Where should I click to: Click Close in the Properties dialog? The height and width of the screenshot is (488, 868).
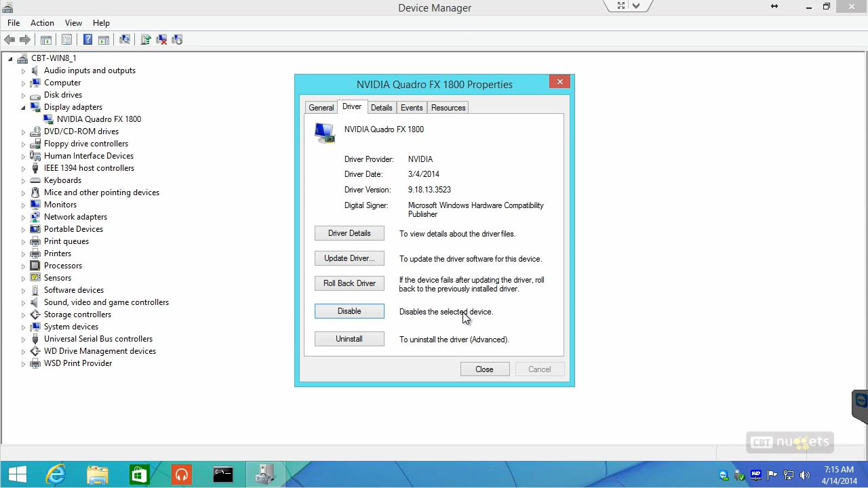pos(484,369)
